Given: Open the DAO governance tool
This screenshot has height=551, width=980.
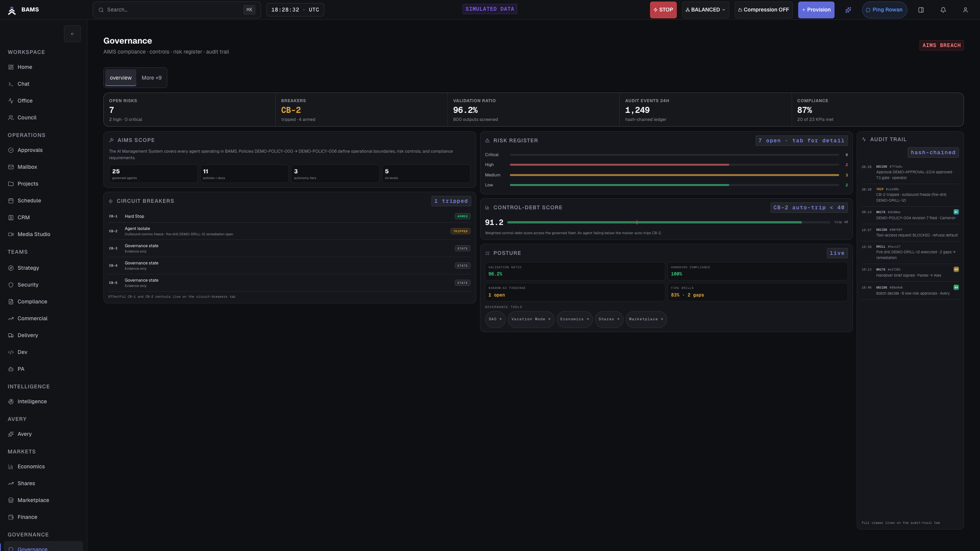Looking at the screenshot, I should tap(495, 319).
